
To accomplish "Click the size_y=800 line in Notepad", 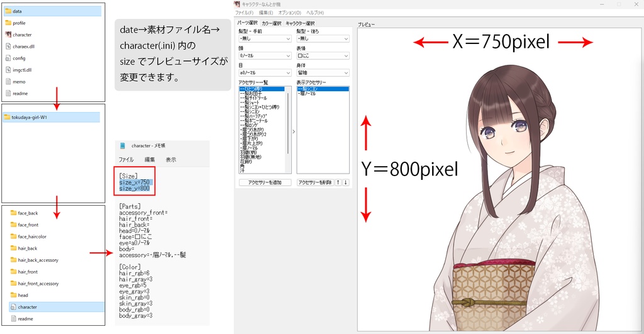I will point(135,188).
